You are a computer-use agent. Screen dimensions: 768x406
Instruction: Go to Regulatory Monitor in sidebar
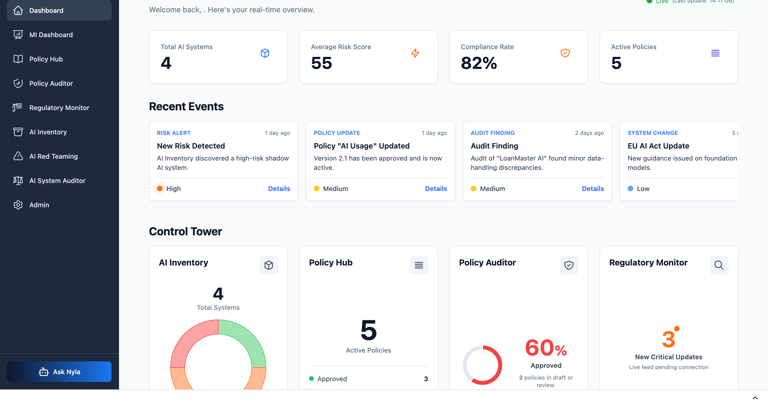pos(59,108)
